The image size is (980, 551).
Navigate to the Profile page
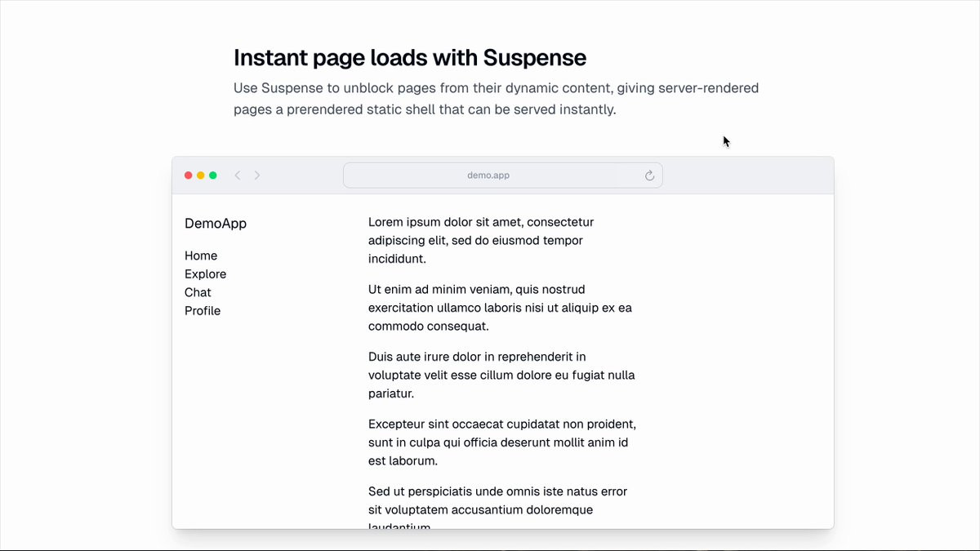click(x=203, y=311)
